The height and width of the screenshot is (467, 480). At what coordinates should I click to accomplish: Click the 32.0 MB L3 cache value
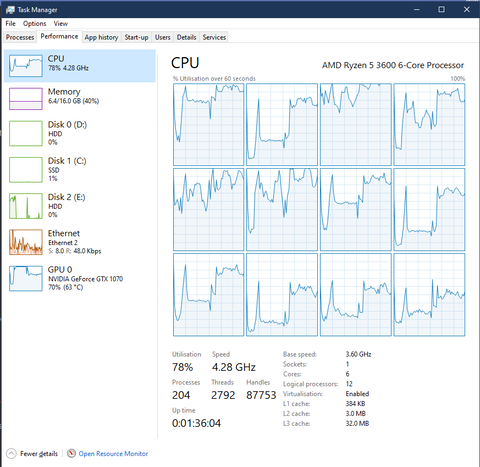pyautogui.click(x=357, y=423)
